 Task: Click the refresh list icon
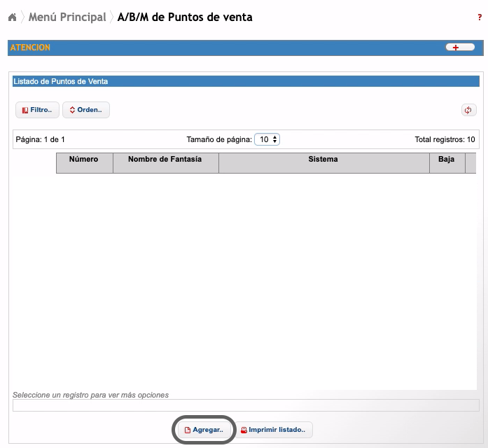468,110
